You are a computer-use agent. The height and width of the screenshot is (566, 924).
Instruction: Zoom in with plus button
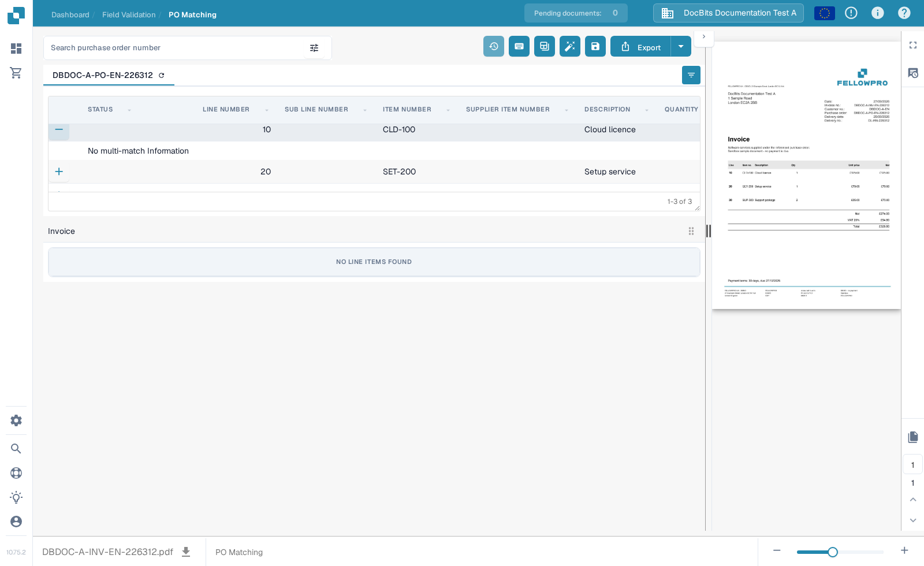[x=904, y=551]
